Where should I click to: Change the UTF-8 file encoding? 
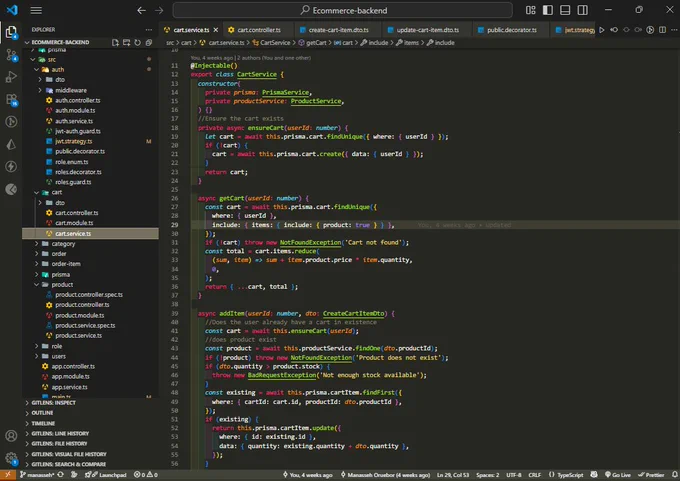[x=513, y=475]
